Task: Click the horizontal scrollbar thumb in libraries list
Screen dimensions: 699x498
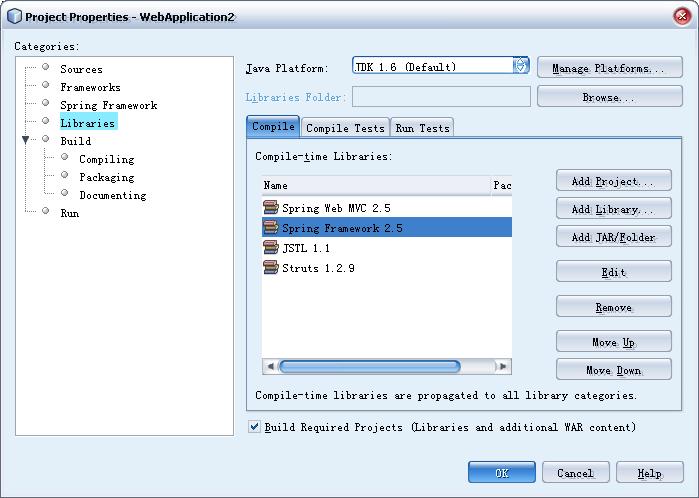Action: [370, 366]
